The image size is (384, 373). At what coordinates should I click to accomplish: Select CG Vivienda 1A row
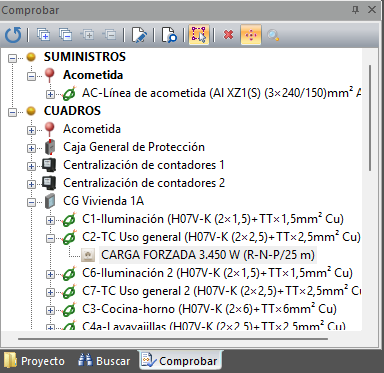[x=103, y=201]
